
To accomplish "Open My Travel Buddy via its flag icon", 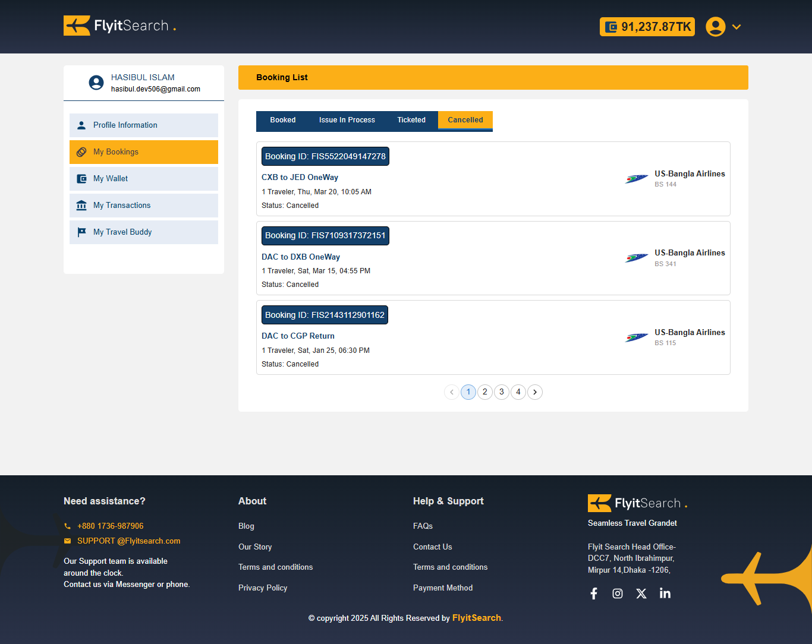I will click(x=81, y=232).
